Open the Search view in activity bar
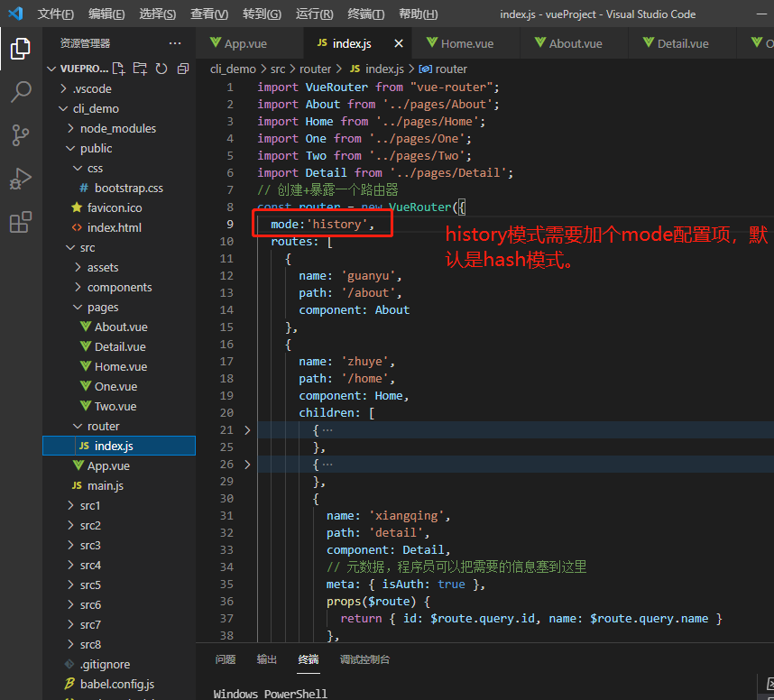This screenshot has width=774, height=700. pyautogui.click(x=20, y=91)
